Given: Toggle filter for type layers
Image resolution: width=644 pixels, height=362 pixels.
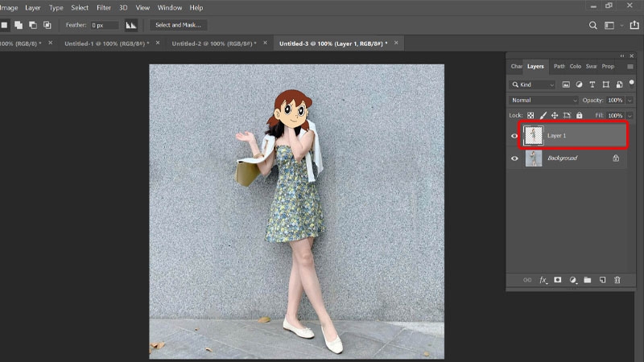Looking at the screenshot, I should (592, 84).
